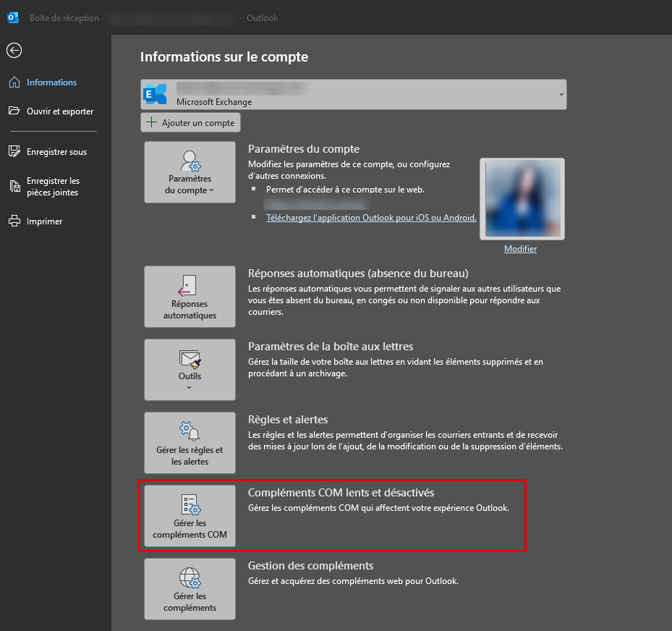Click the Réponses automatiques (absence du bureau) heading
This screenshot has width=672, height=631.
[358, 273]
